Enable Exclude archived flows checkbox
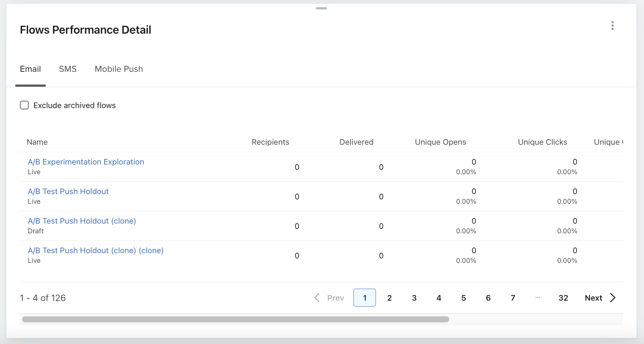Viewport: 644px width, 344px height. point(24,105)
